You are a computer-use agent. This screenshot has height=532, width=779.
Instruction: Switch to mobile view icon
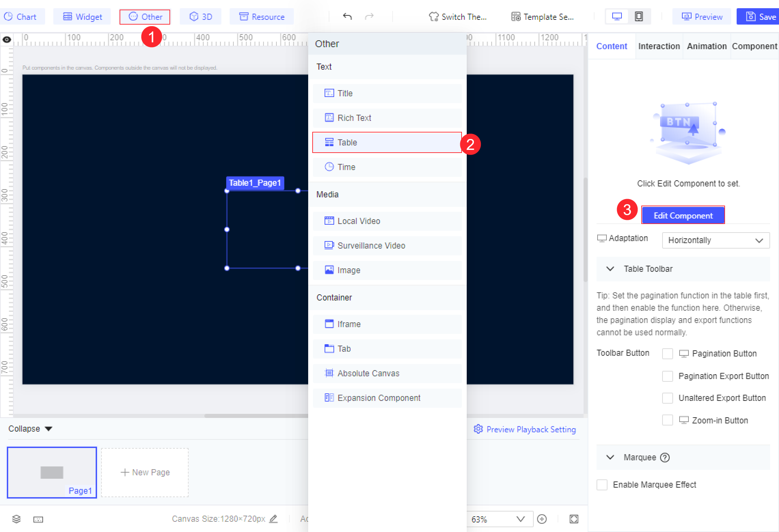click(x=639, y=16)
